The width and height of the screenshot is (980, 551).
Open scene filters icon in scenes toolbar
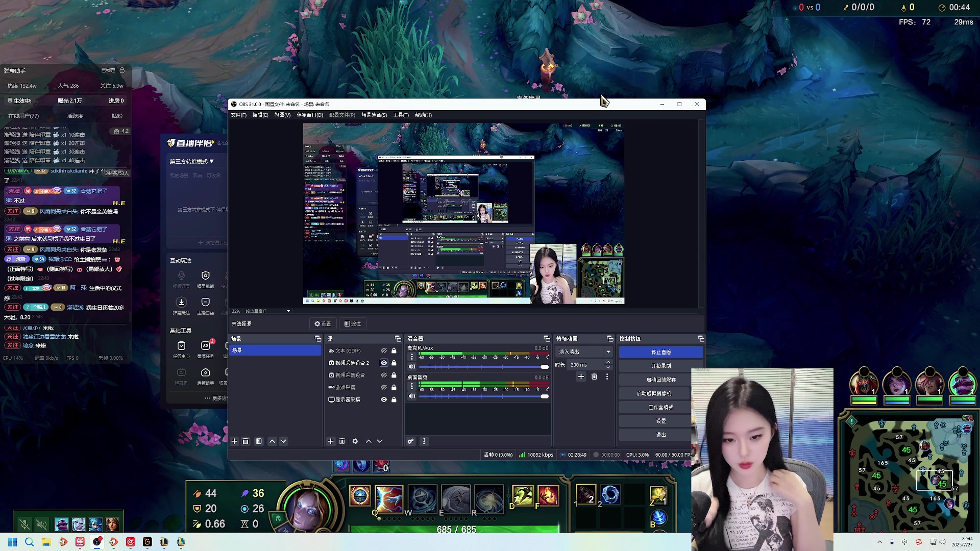259,441
